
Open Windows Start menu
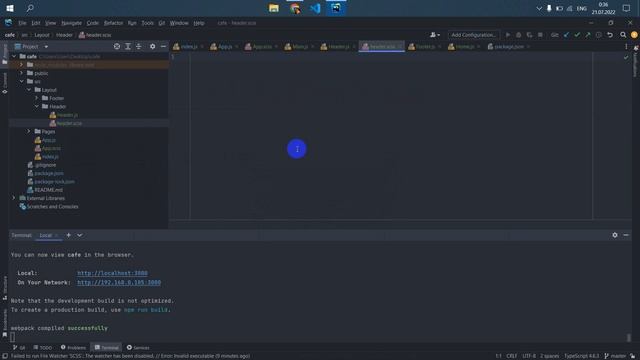point(10,8)
